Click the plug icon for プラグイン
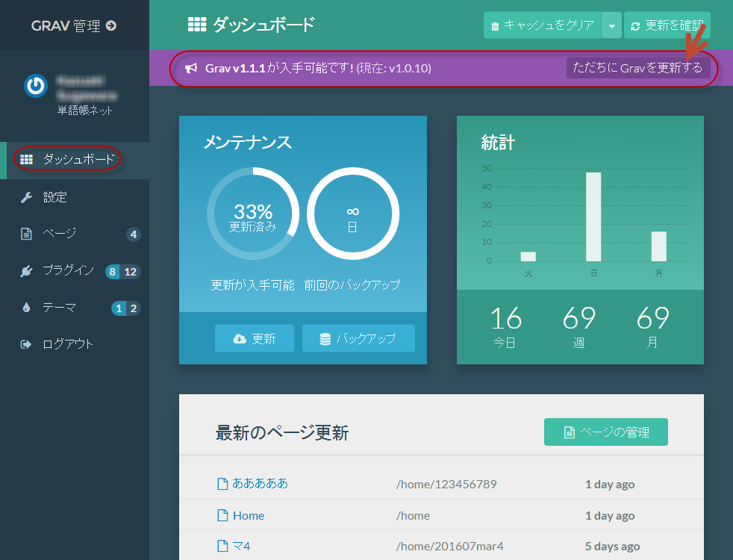This screenshot has width=733, height=560. click(x=26, y=271)
